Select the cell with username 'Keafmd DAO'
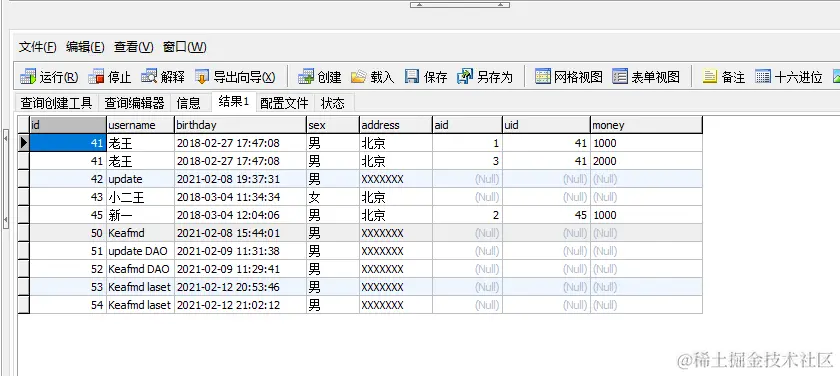The height and width of the screenshot is (376, 840). (140, 269)
